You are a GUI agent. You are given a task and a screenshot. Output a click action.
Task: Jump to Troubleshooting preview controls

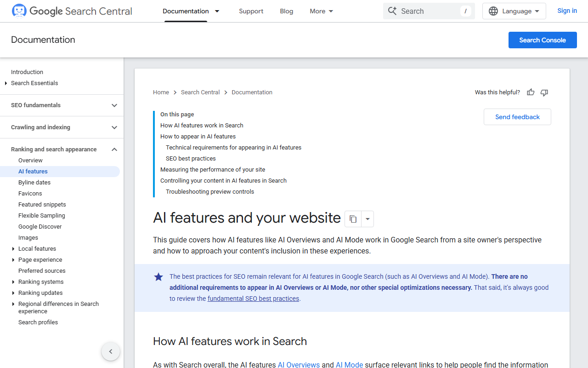pyautogui.click(x=210, y=192)
